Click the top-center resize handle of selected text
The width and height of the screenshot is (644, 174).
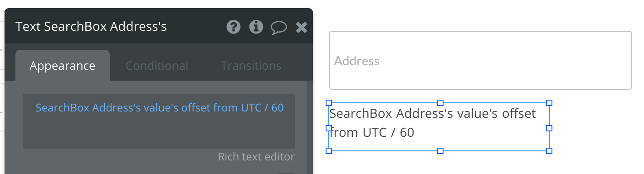pyautogui.click(x=440, y=103)
